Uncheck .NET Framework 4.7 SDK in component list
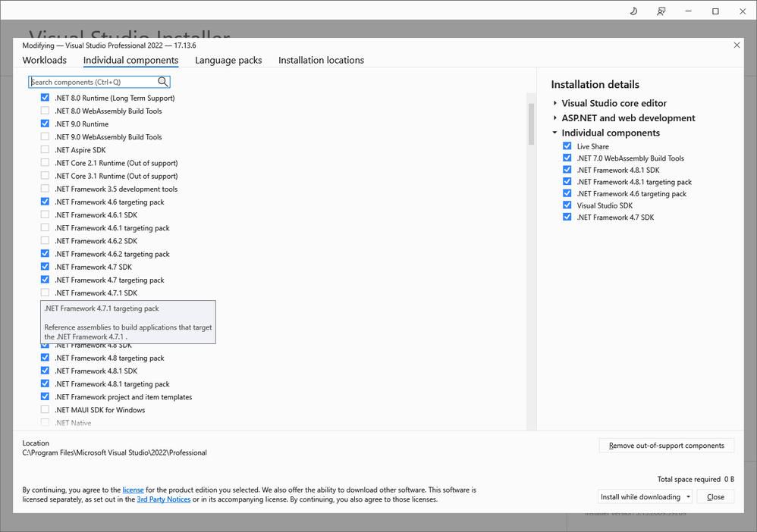Image resolution: width=757 pixels, height=532 pixels. tap(45, 268)
